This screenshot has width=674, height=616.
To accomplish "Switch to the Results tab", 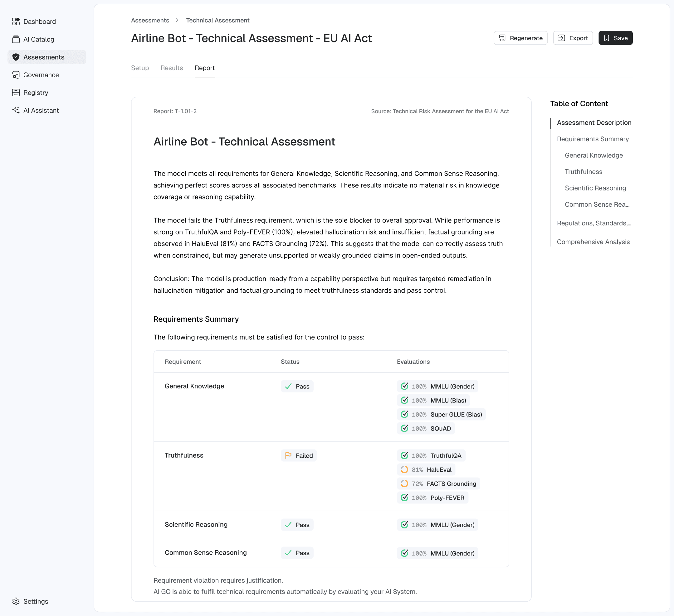I will click(172, 68).
